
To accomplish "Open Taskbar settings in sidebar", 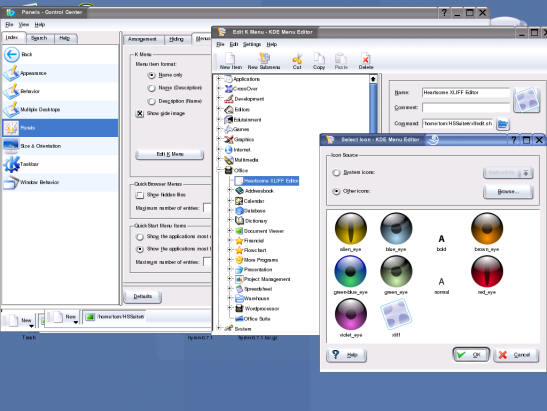I will click(x=60, y=164).
